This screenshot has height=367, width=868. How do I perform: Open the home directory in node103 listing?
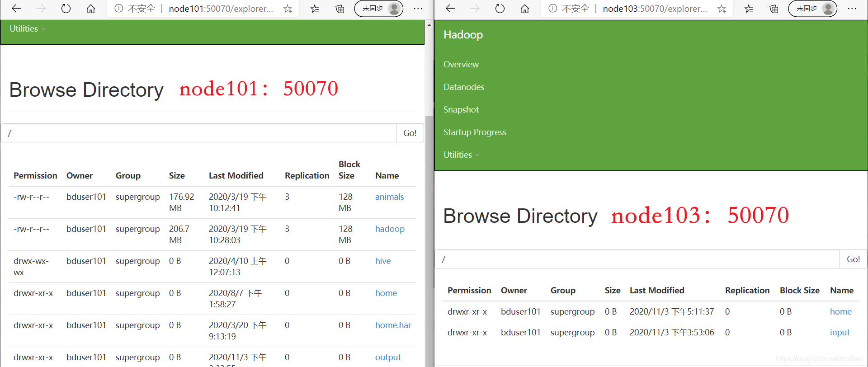point(841,311)
